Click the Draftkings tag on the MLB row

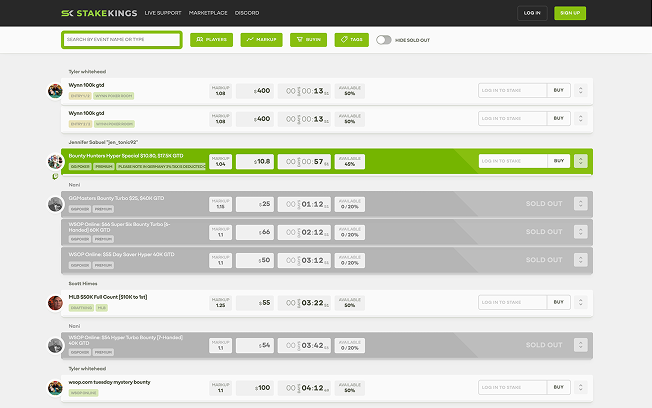pyautogui.click(x=81, y=308)
